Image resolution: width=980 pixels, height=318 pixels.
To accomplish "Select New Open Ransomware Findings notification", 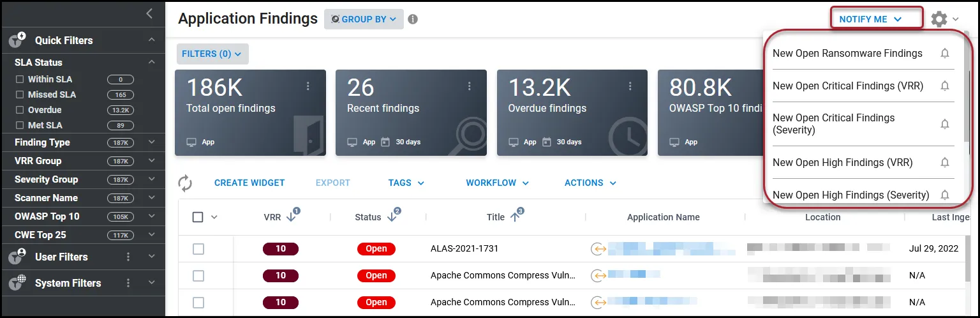I will (847, 54).
